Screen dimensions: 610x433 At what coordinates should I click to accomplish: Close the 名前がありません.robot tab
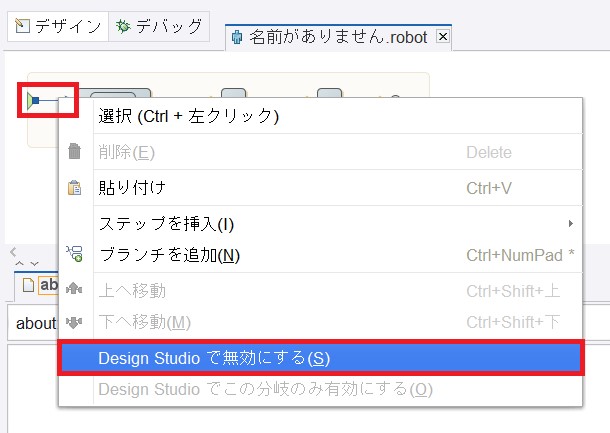tap(443, 37)
